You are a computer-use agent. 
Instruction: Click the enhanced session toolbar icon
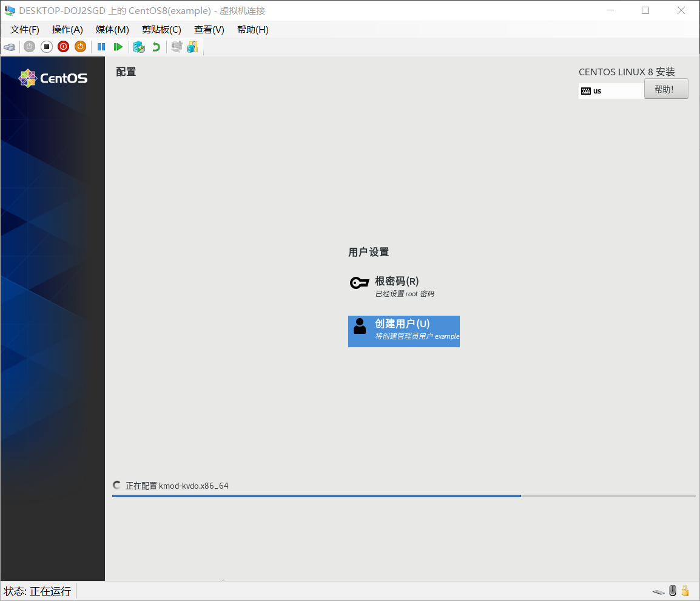[x=177, y=47]
